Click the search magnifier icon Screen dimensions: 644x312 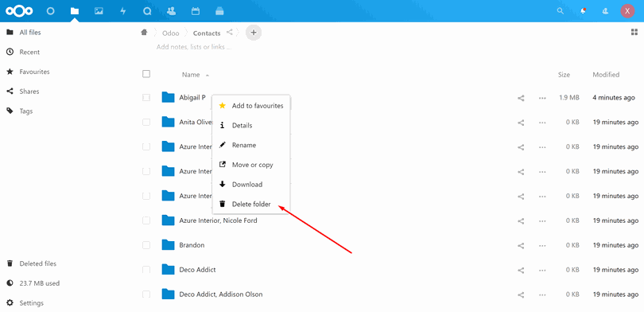tap(561, 11)
